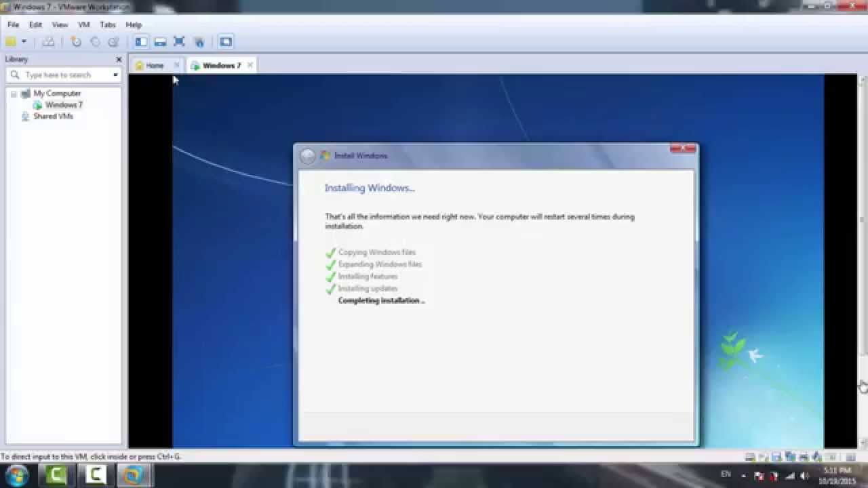868x488 pixels.
Task: Open the File menu
Action: coord(13,24)
